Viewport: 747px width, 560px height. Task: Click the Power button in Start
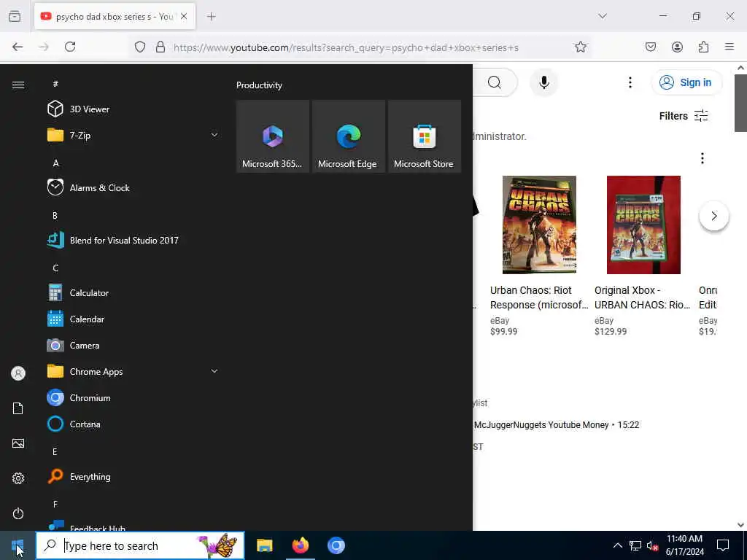18,513
